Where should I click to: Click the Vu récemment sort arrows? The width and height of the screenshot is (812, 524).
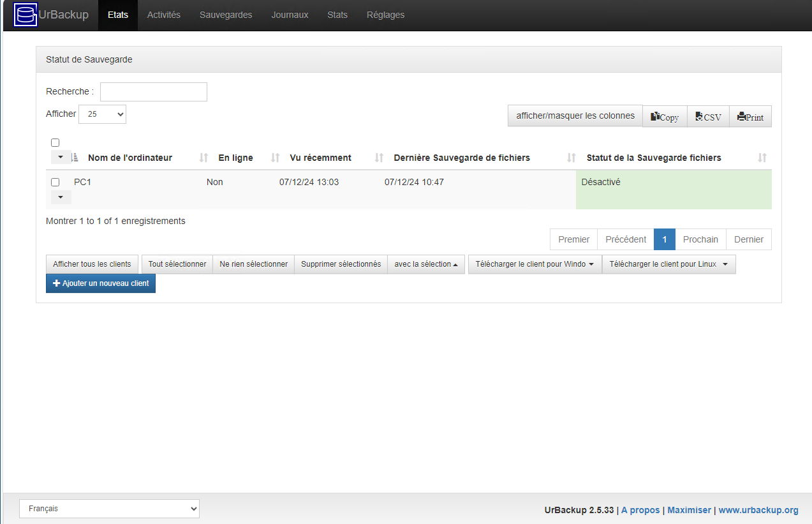click(378, 157)
